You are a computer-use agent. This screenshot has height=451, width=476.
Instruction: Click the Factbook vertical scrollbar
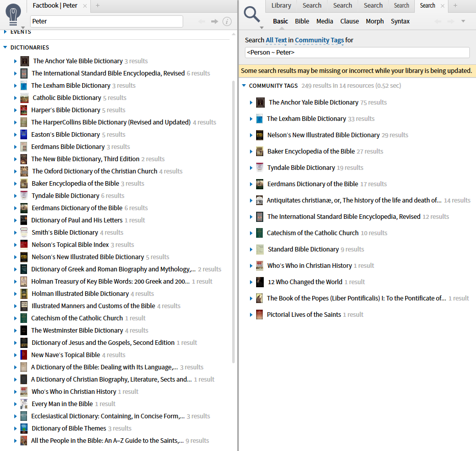click(x=233, y=221)
